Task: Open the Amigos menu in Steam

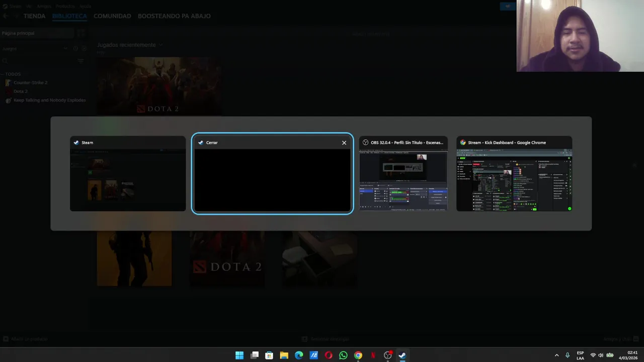Action: [44, 6]
